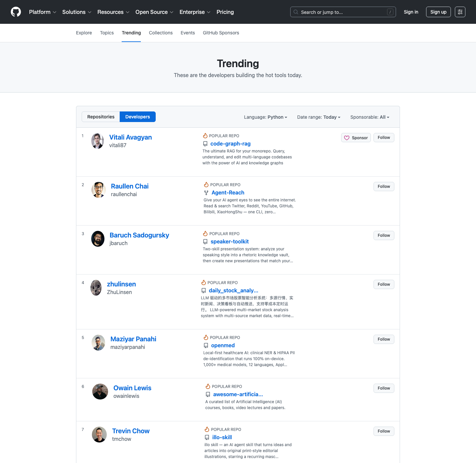The width and height of the screenshot is (476, 463).
Task: Click the fork icon beside Agent-Reach
Action: point(206,193)
